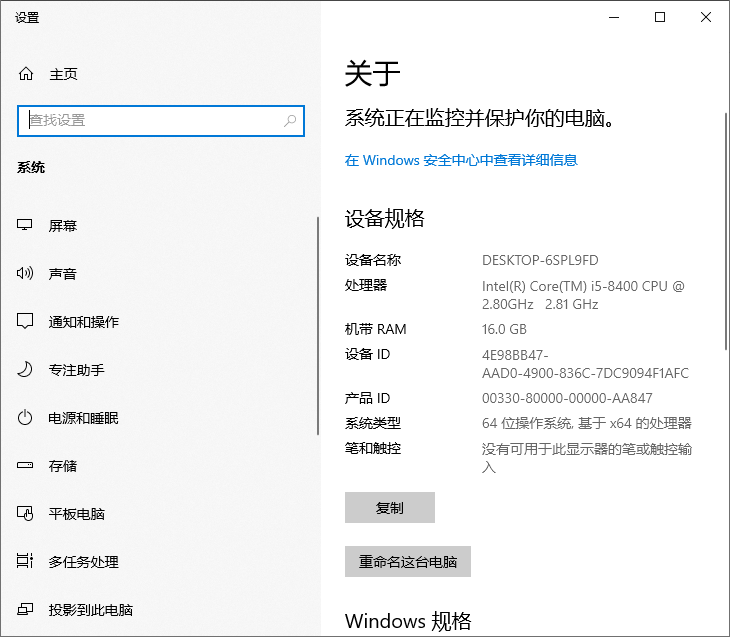Screen dimensions: 730x637
Task: Open the 主页 home page entry
Action: click(161, 74)
